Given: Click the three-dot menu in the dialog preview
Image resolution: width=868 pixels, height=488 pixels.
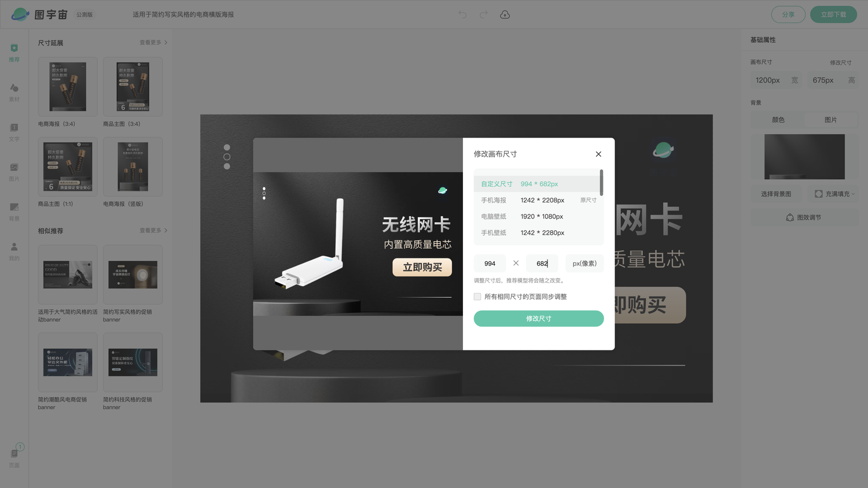Looking at the screenshot, I should 264,193.
